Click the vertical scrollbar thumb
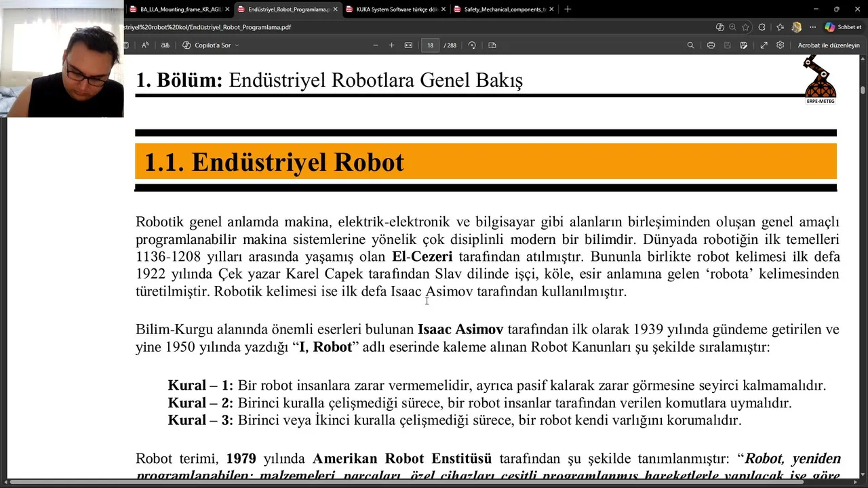The height and width of the screenshot is (488, 868). [863, 89]
